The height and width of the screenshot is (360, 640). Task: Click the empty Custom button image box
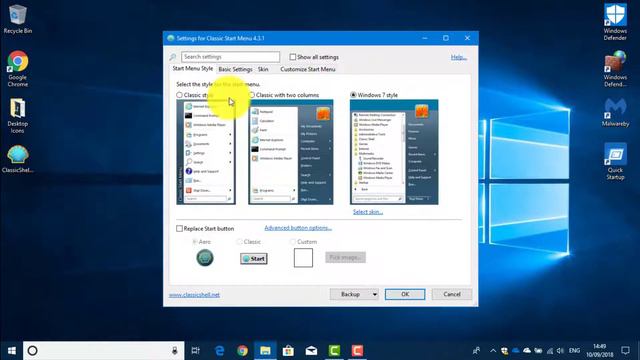click(303, 258)
